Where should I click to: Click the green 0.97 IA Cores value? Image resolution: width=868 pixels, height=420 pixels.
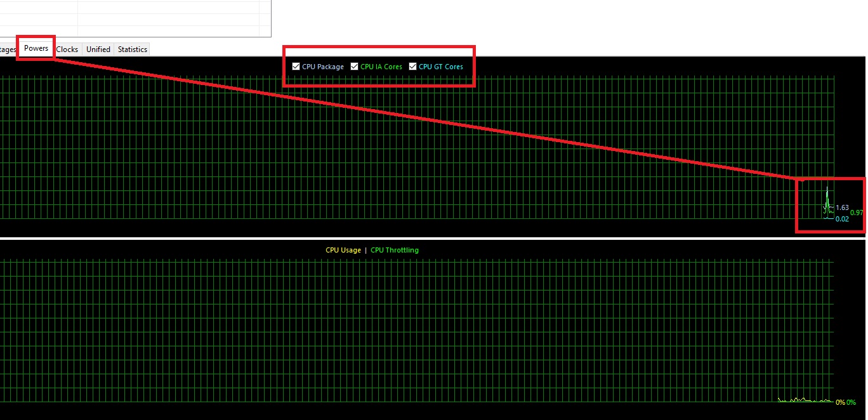[x=857, y=213]
